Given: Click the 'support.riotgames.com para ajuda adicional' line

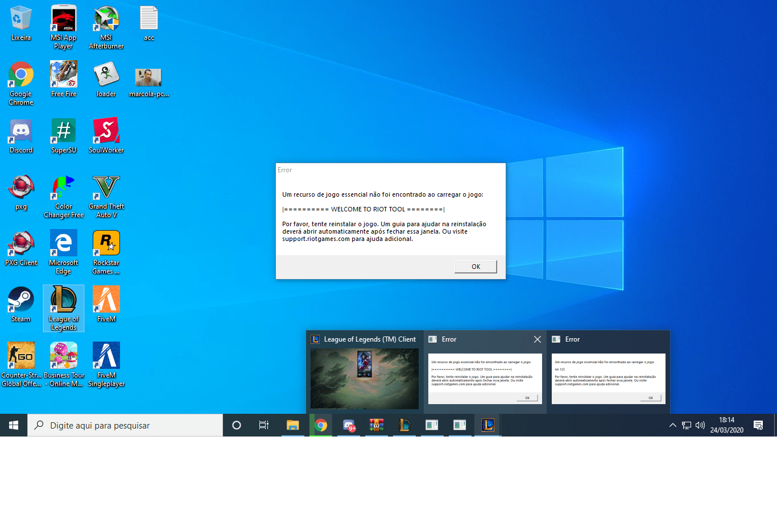Looking at the screenshot, I should pos(348,239).
